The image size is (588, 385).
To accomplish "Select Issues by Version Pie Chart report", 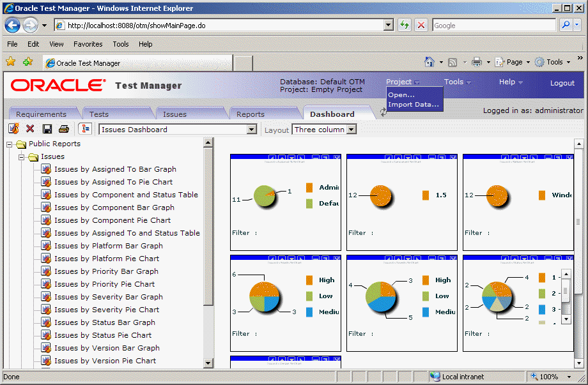I will [x=105, y=361].
